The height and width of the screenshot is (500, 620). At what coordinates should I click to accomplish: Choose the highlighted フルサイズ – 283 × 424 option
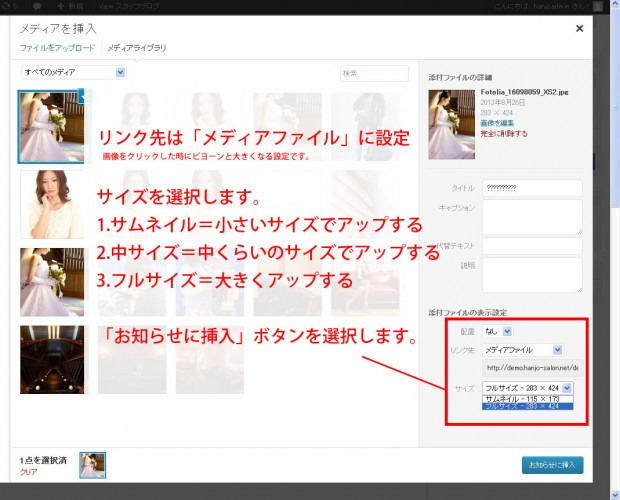(x=526, y=407)
